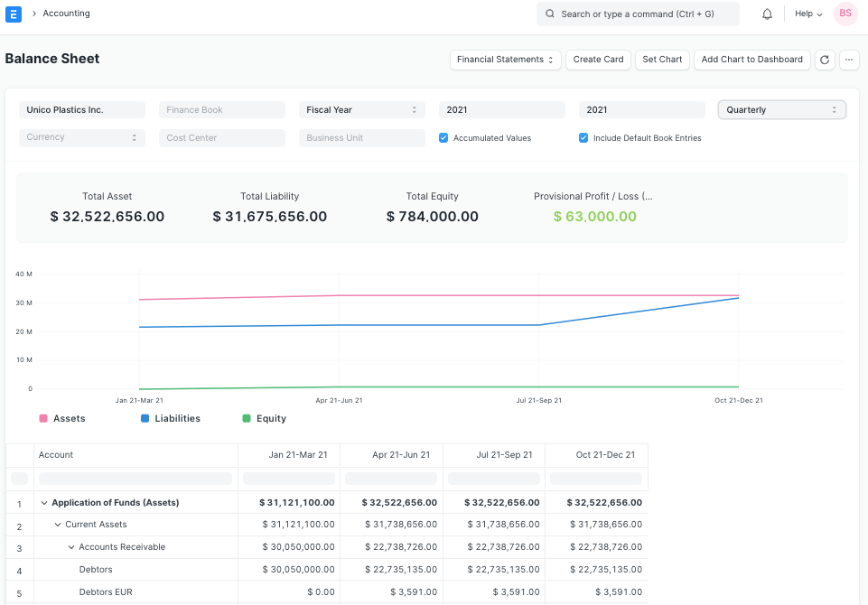This screenshot has width=868, height=605.
Task: Click the Unico Plastics Inc. company field
Action: [x=81, y=109]
